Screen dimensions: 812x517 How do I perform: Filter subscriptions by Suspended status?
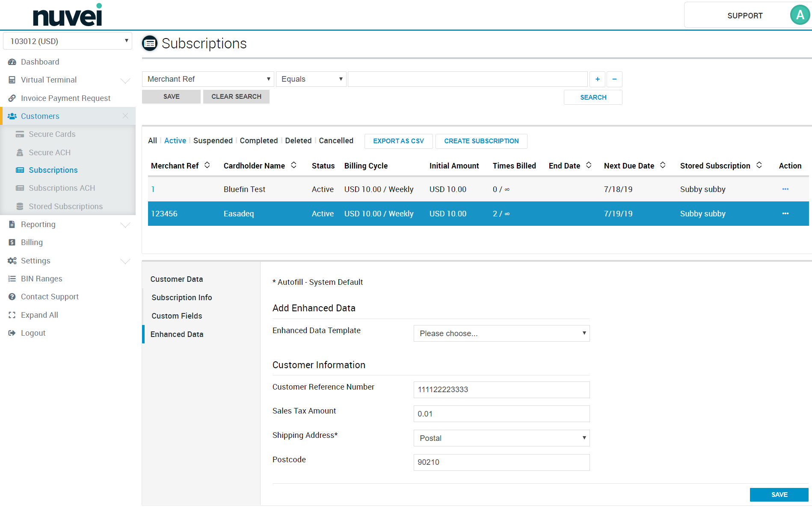[x=213, y=141]
